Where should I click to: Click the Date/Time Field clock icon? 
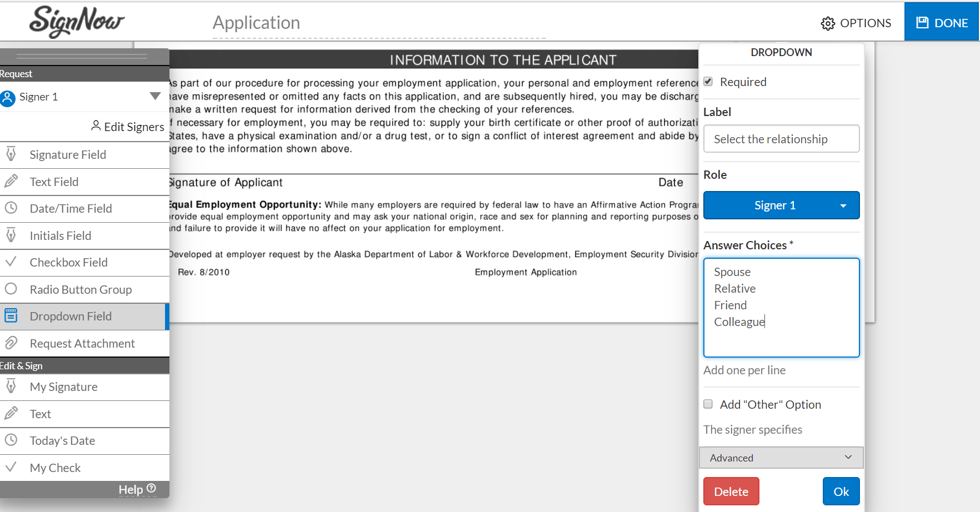click(x=11, y=208)
